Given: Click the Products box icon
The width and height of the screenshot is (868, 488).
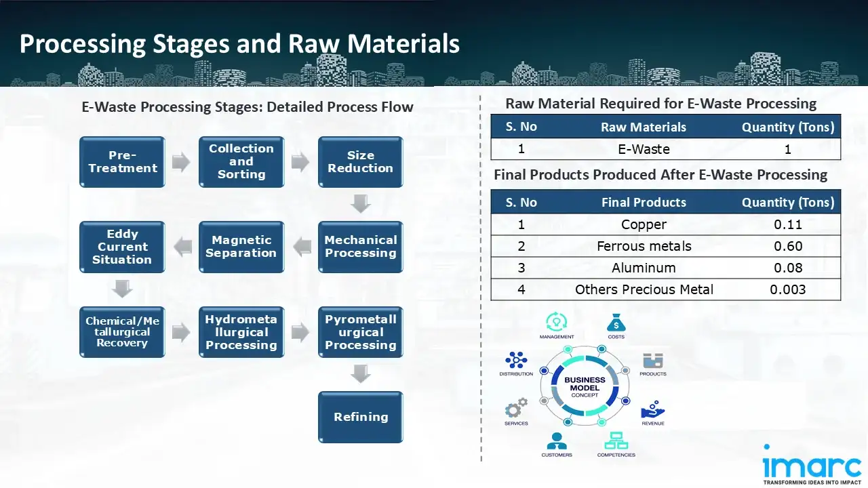Looking at the screenshot, I should [652, 361].
